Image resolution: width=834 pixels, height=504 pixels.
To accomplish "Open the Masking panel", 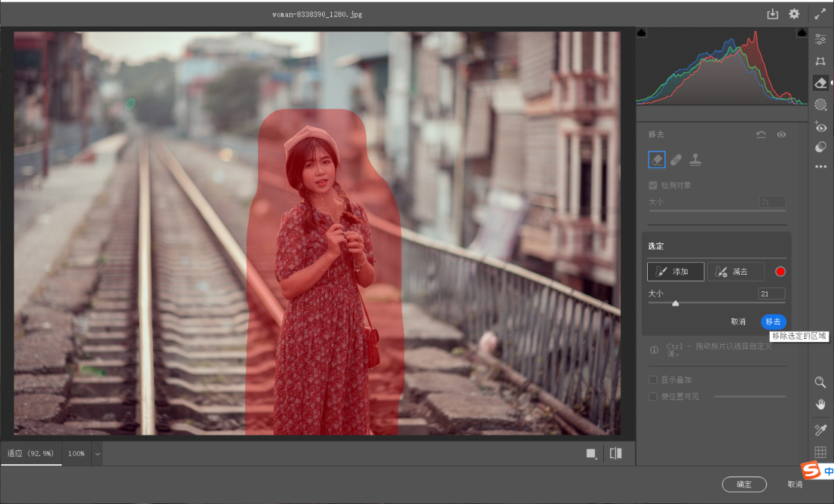I will pyautogui.click(x=820, y=104).
